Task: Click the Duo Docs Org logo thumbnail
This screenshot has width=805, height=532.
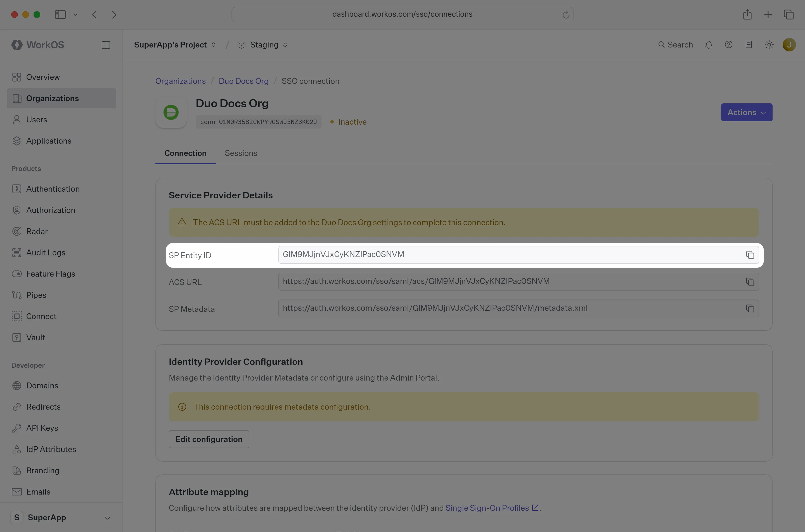Action: (x=171, y=112)
